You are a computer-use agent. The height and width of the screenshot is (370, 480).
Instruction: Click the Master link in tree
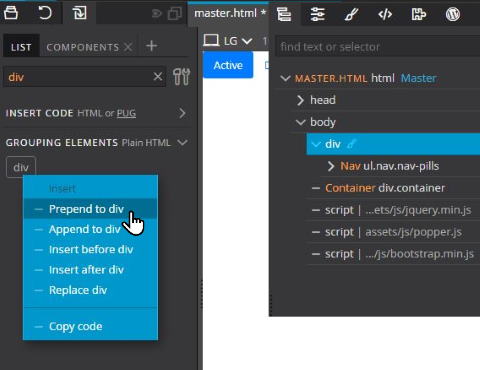[418, 78]
